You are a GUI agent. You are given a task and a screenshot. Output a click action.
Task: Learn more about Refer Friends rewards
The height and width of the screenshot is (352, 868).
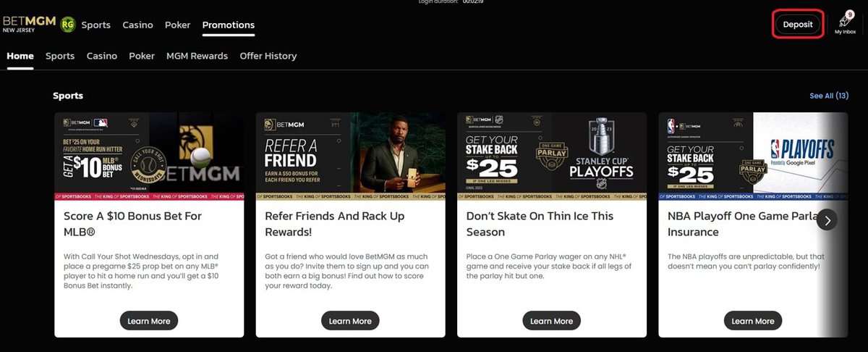pos(350,321)
